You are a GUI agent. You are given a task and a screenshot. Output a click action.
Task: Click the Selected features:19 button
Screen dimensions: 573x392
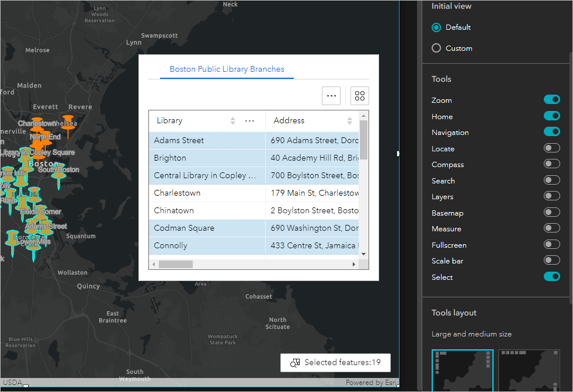click(335, 363)
